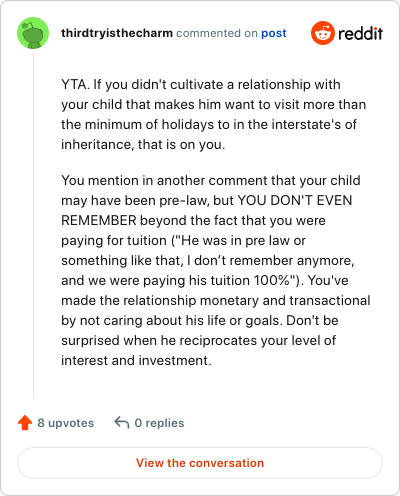Open the reddit wordmark beside the logo
This screenshot has width=400, height=496.
tap(360, 34)
